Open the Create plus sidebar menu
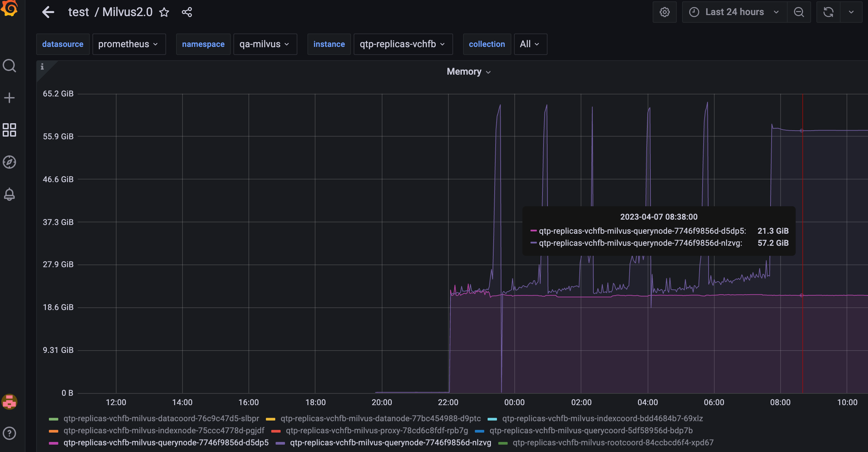Screen dimensions: 868x452 point(9,98)
